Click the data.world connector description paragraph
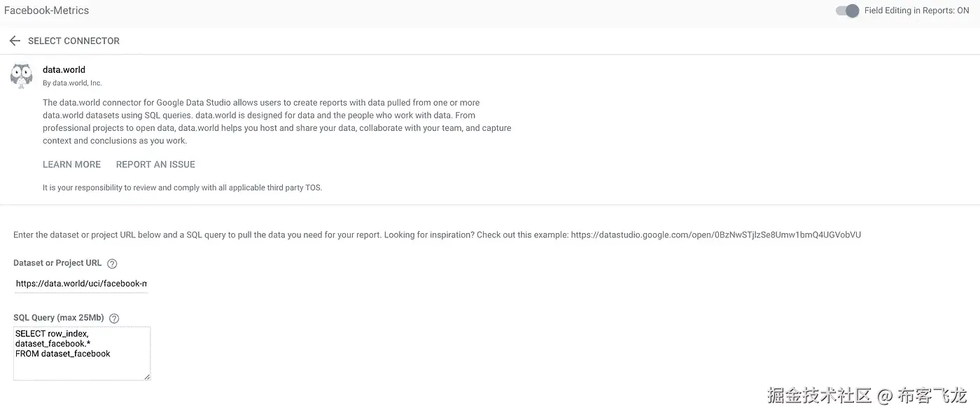The height and width of the screenshot is (418, 980). pos(276,122)
